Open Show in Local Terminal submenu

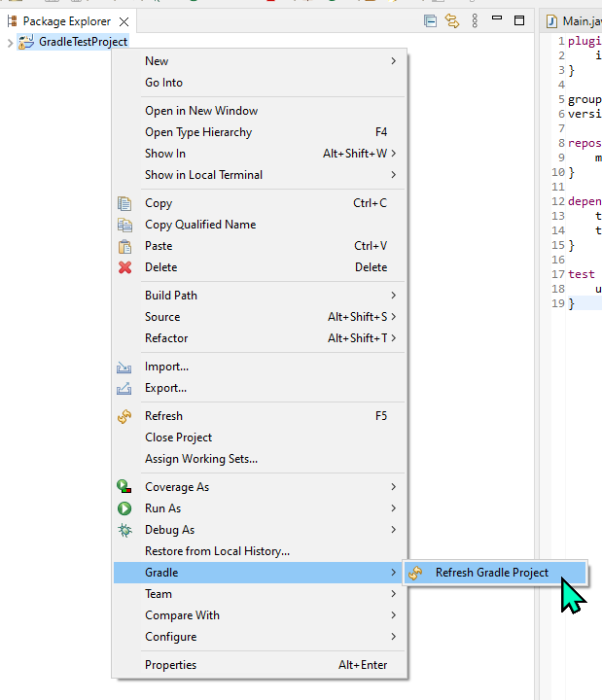(260, 175)
